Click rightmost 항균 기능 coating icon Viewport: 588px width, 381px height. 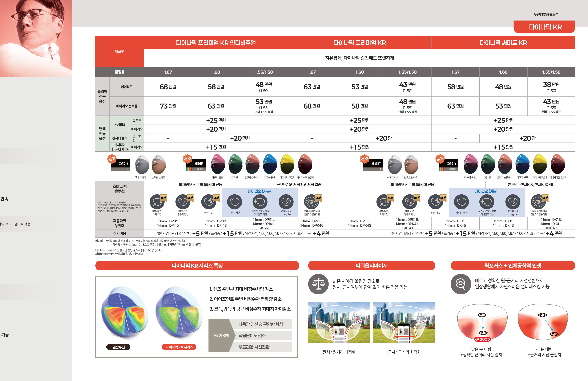click(436, 202)
